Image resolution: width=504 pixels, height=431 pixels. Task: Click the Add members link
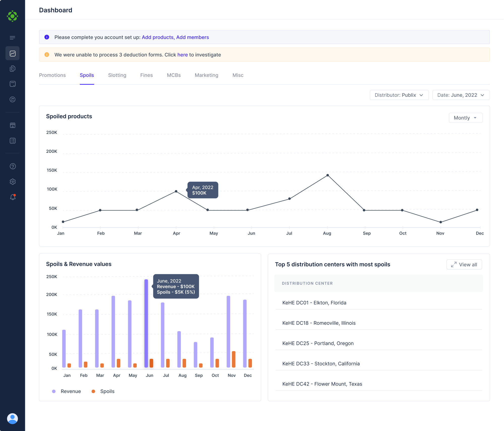[x=192, y=37]
